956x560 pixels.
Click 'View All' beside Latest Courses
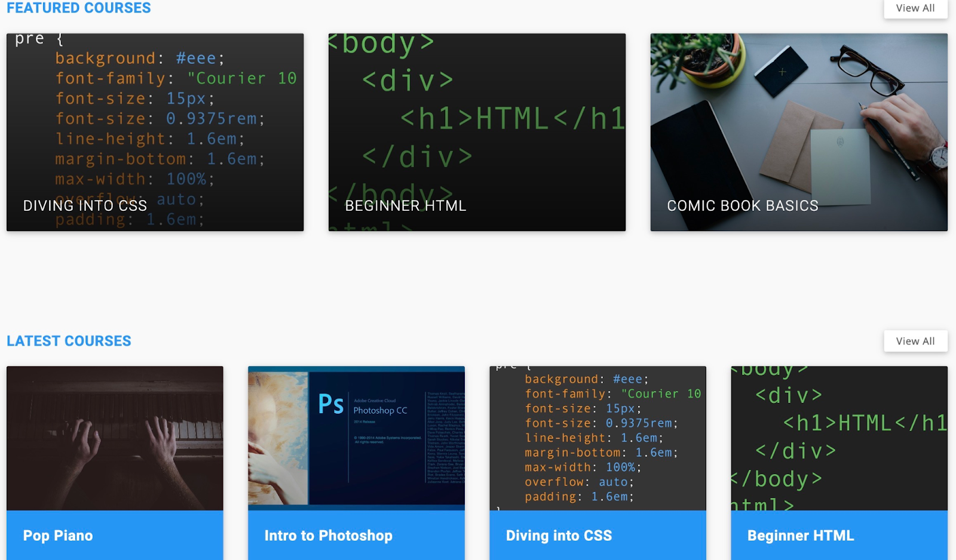(x=915, y=341)
